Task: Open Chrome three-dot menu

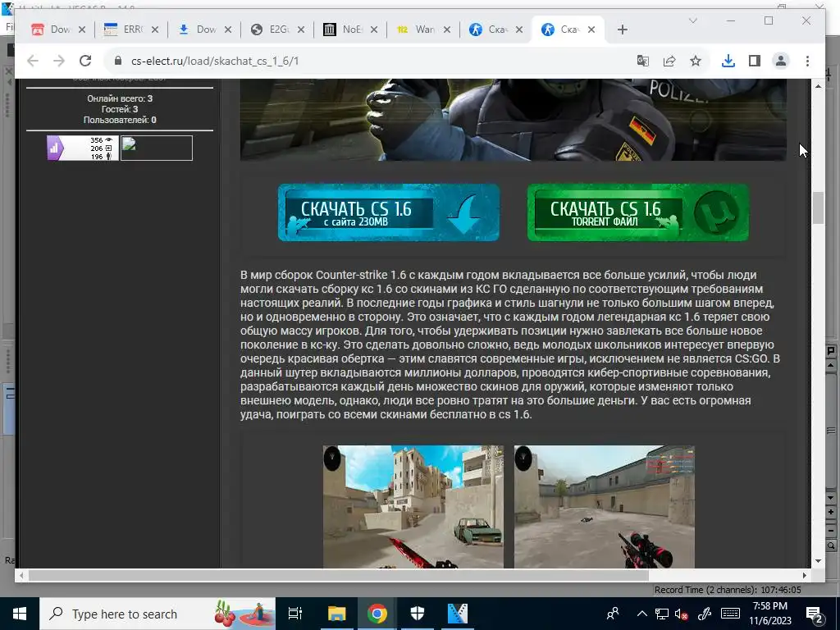Action: pyautogui.click(x=807, y=61)
